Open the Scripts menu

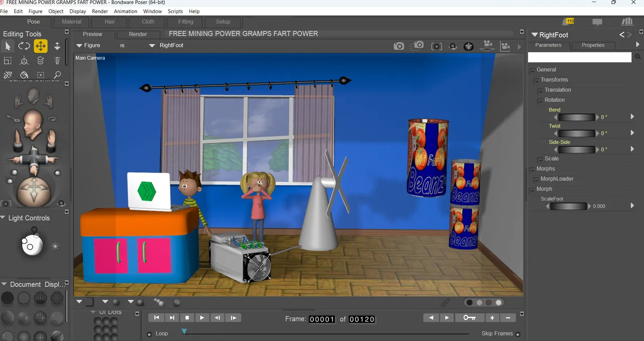point(175,11)
